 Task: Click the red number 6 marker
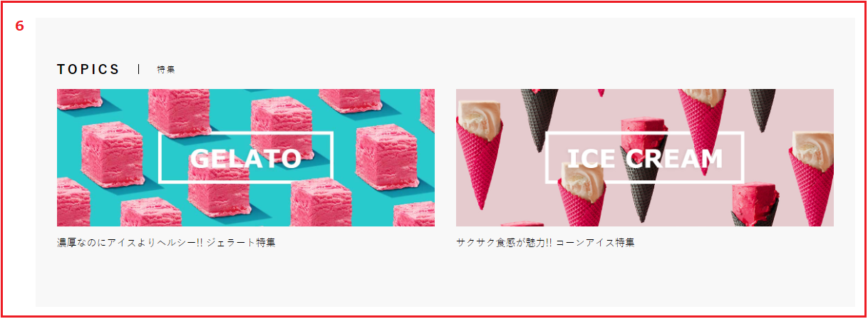(19, 26)
